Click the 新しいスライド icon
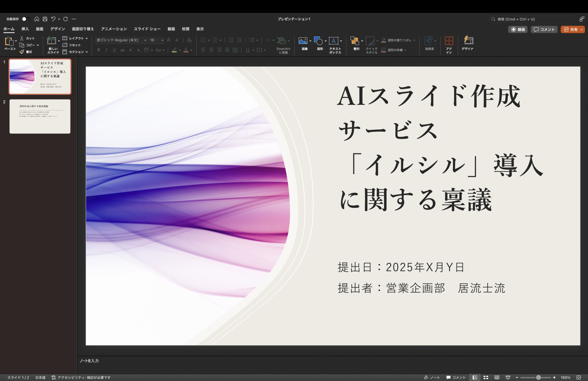This screenshot has height=381, width=588. click(x=51, y=40)
